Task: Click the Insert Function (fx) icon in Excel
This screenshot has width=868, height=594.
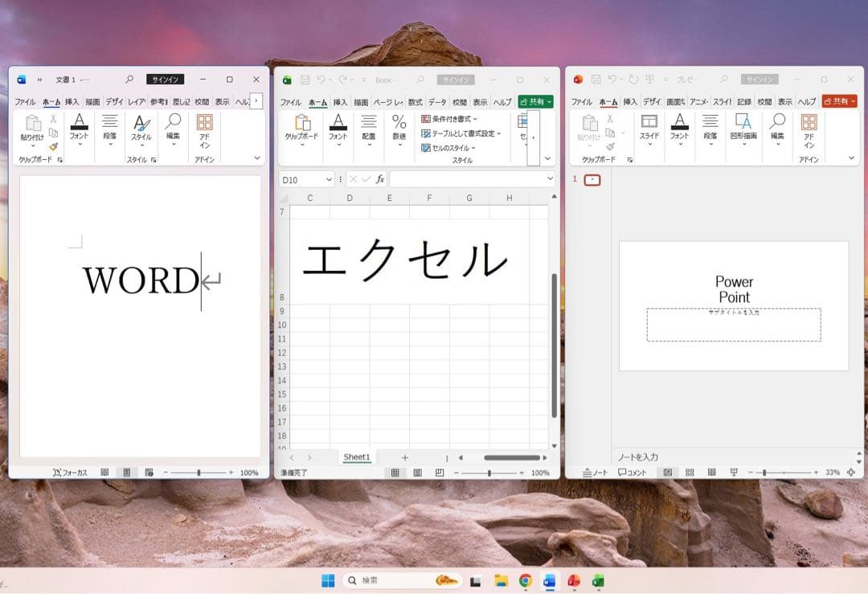Action: click(380, 179)
